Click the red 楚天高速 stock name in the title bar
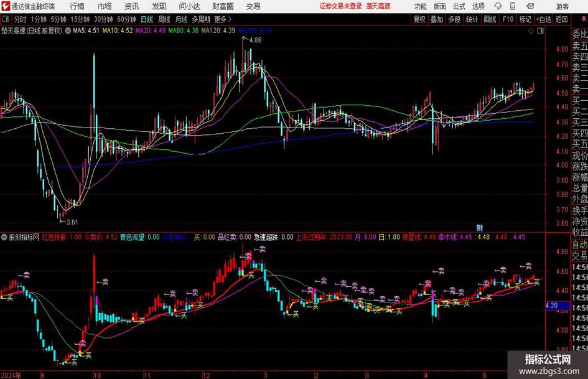 378,6
